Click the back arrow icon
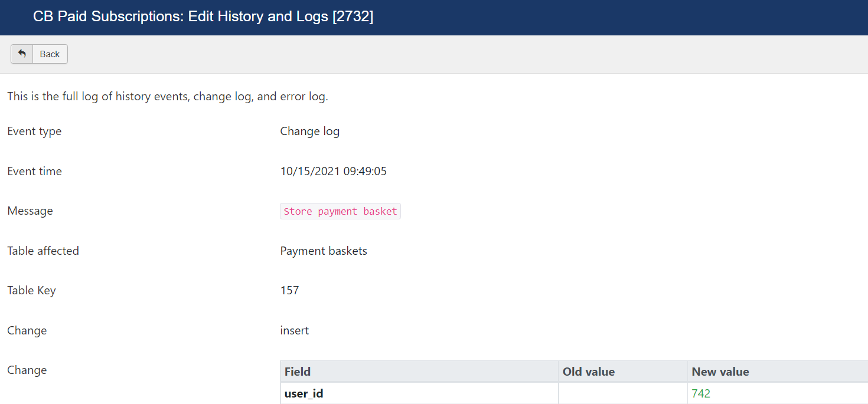Viewport: 868px width, 404px height. (22, 54)
